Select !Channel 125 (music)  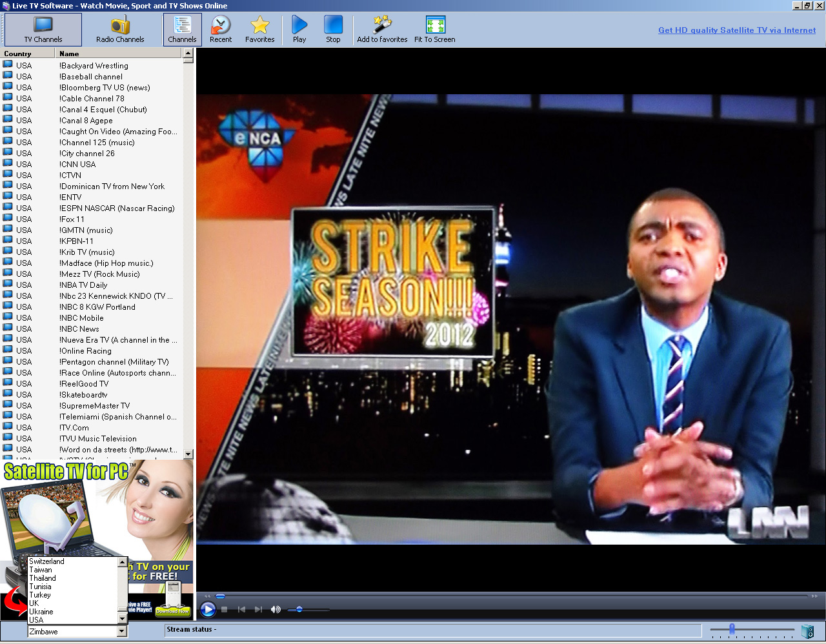tap(92, 142)
